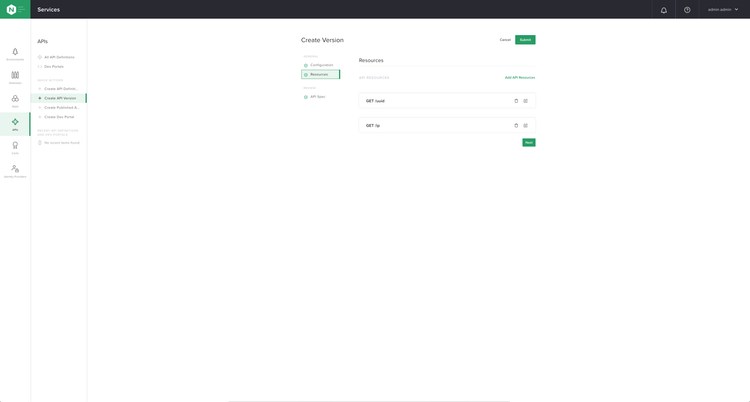Open the Environments section in left rail

coord(15,54)
